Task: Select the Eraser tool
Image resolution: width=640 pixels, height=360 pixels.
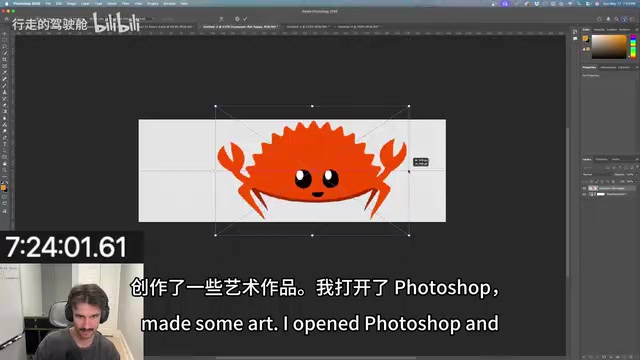Action: pyautogui.click(x=4, y=105)
